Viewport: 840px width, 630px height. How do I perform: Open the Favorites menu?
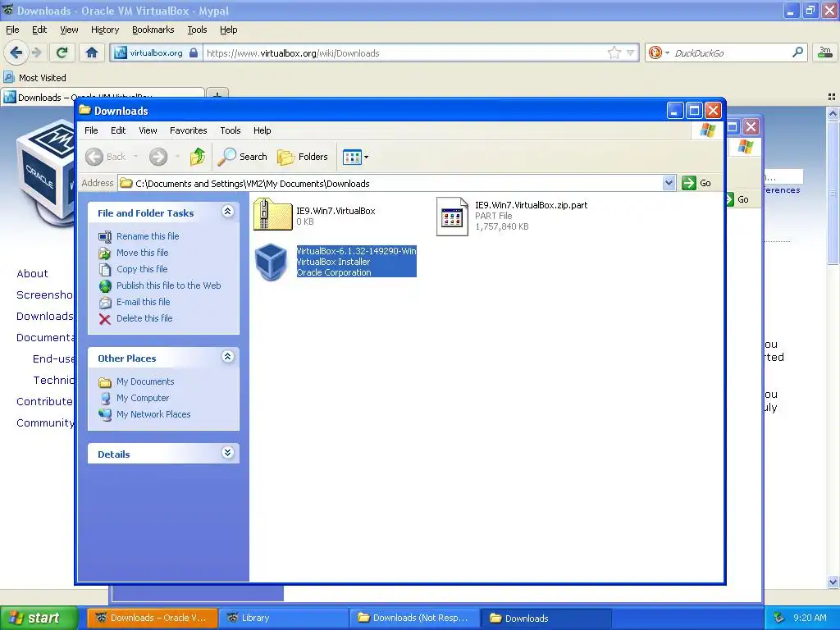point(188,130)
